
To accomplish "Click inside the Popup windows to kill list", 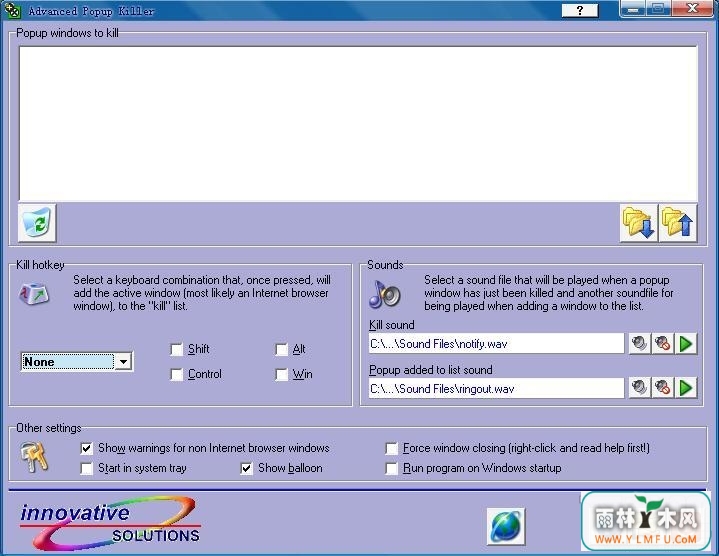I will [x=358, y=123].
